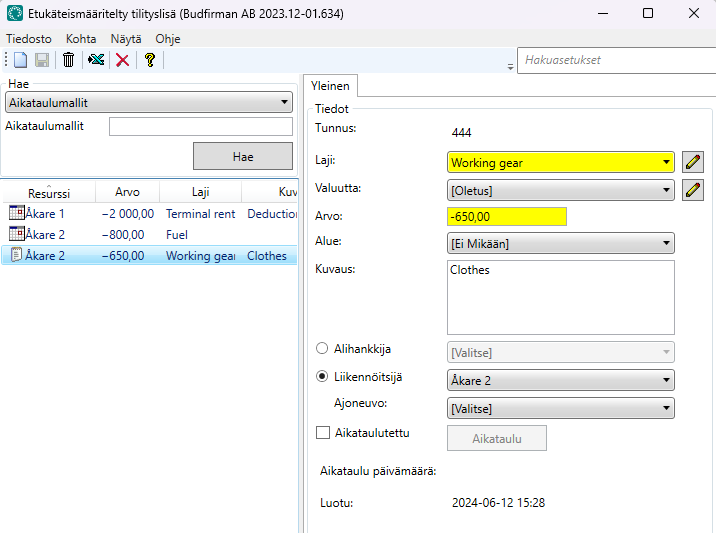
Task: Click the pencil edit icon beside Valuutta
Action: coord(693,190)
